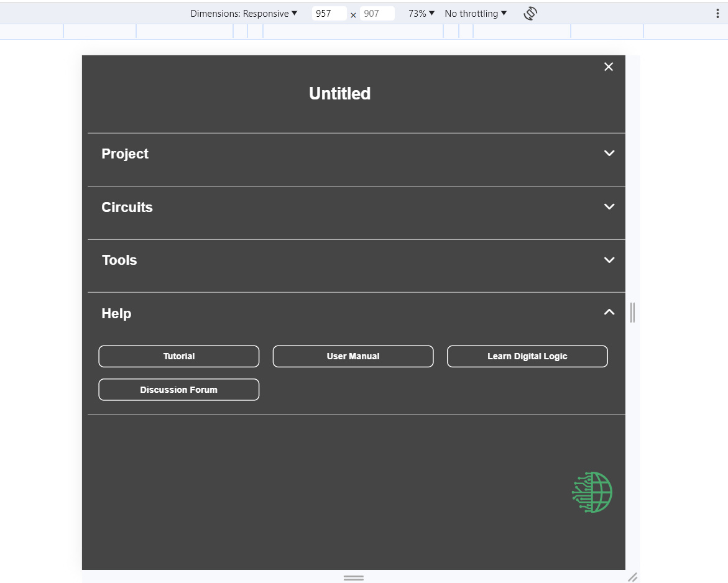
Task: Collapse the Help section chevron
Action: pyautogui.click(x=609, y=313)
